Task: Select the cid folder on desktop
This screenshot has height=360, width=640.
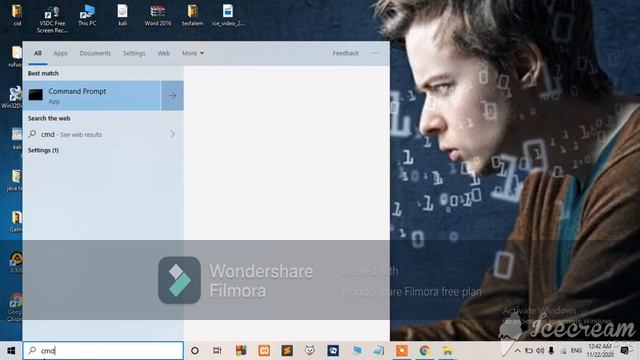Action: coord(17,16)
